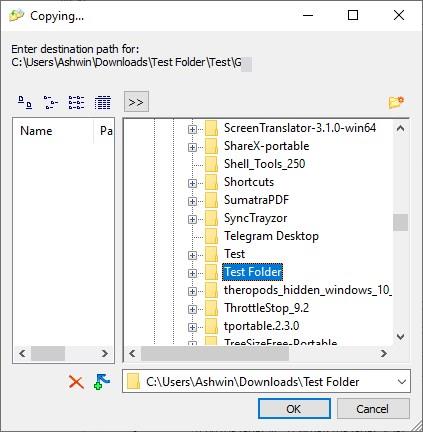Switch to small icons view

[51, 102]
